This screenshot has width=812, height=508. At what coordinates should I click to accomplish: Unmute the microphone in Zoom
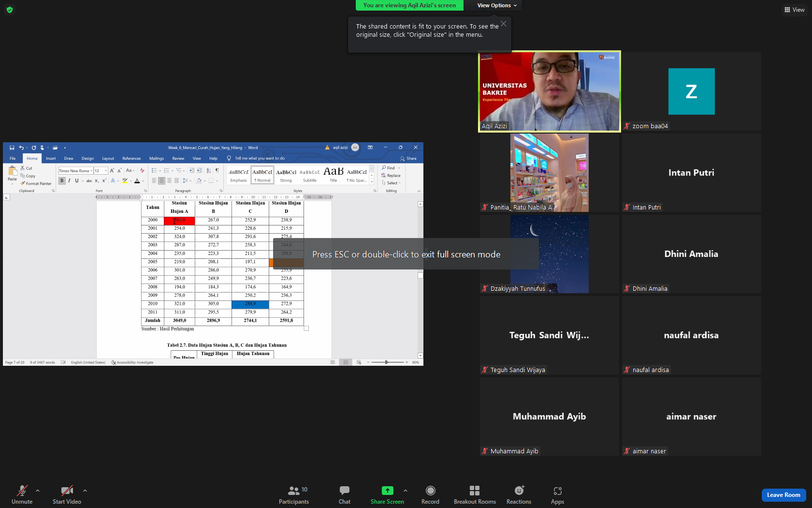22,495
